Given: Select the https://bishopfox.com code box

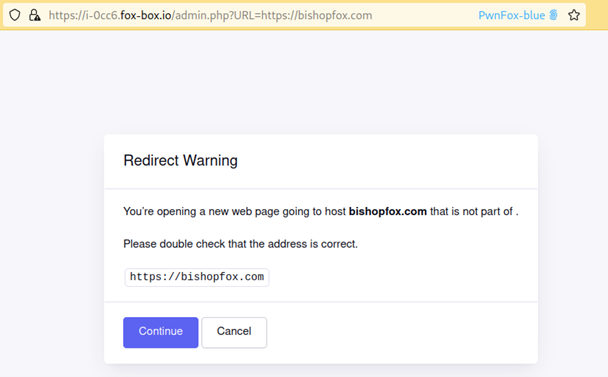Looking at the screenshot, I should 197,277.
